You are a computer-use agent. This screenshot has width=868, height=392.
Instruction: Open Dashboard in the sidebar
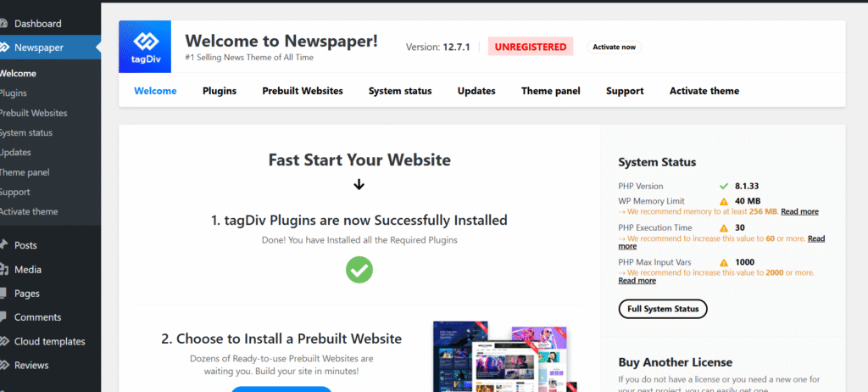pos(37,24)
